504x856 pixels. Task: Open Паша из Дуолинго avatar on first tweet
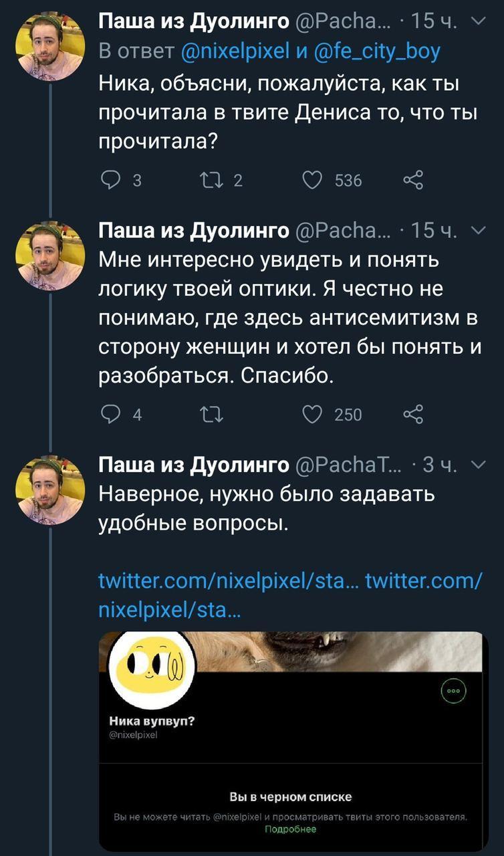50,45
